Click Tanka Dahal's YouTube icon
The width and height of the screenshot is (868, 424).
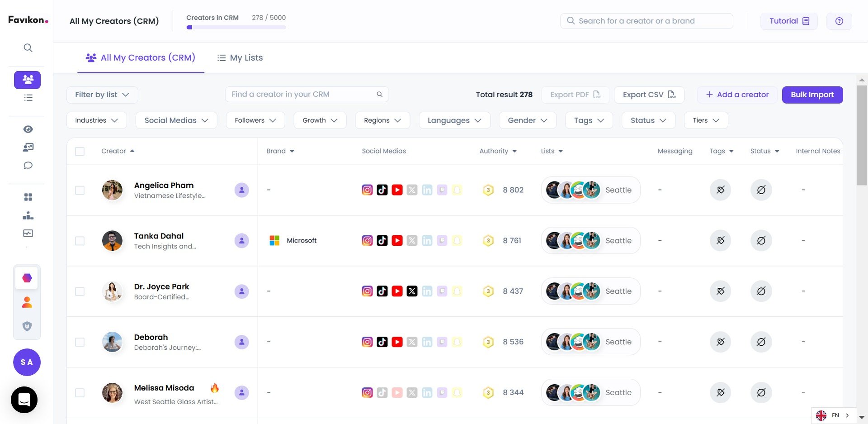pyautogui.click(x=397, y=241)
